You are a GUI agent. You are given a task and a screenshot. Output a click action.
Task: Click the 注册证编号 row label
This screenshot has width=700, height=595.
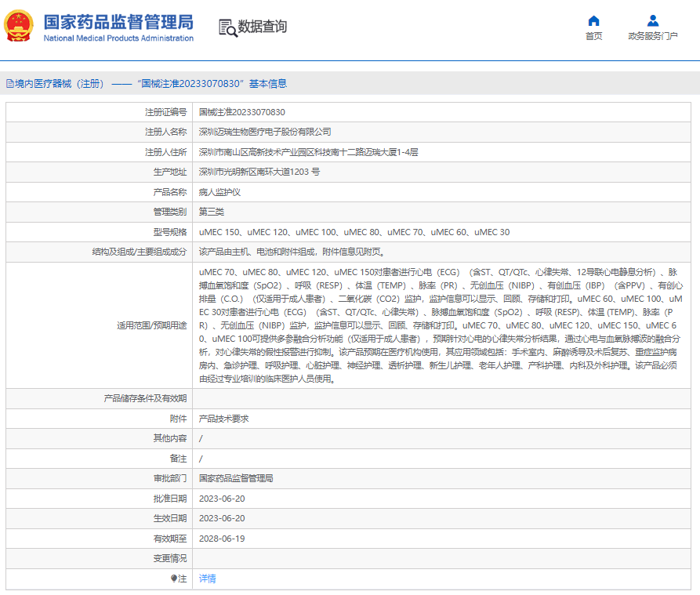click(x=165, y=112)
